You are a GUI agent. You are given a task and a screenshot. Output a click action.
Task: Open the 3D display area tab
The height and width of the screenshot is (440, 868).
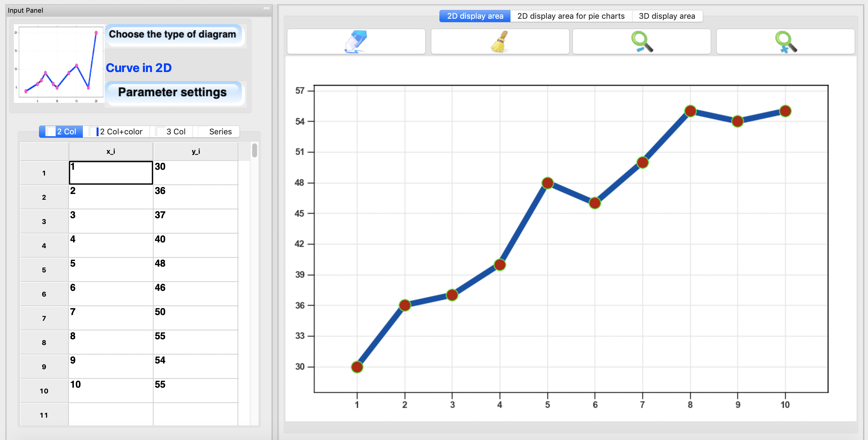(667, 16)
